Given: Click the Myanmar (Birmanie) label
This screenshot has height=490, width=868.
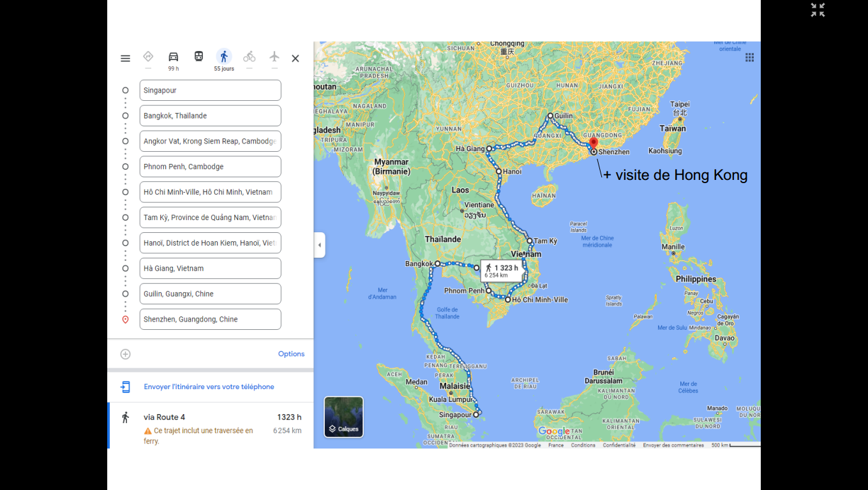Looking at the screenshot, I should (392, 167).
